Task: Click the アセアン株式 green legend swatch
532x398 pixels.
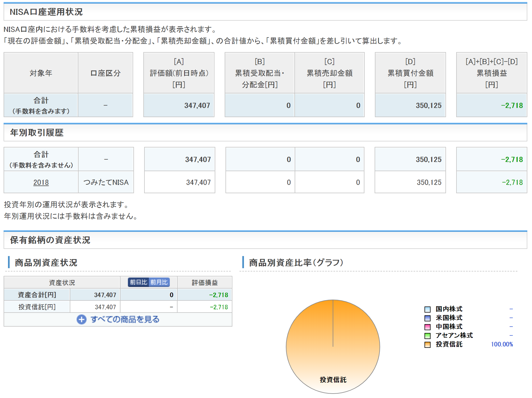Action: pyautogui.click(x=427, y=336)
